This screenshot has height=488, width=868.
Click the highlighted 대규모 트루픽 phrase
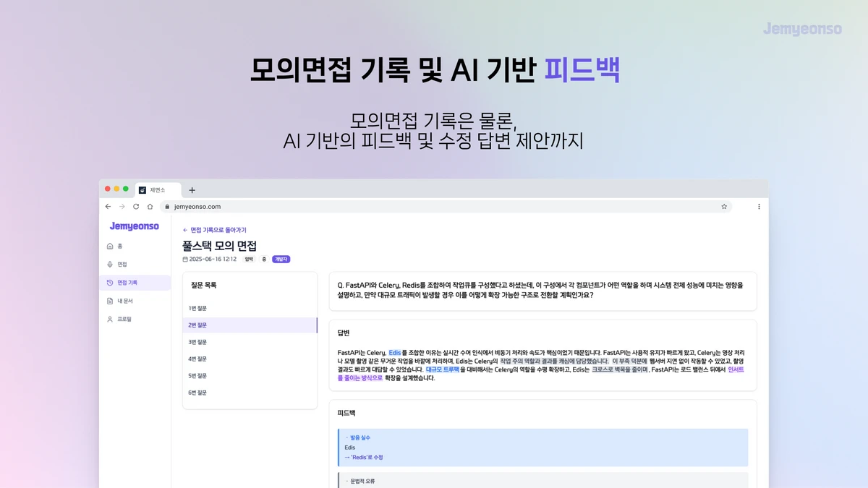443,369
